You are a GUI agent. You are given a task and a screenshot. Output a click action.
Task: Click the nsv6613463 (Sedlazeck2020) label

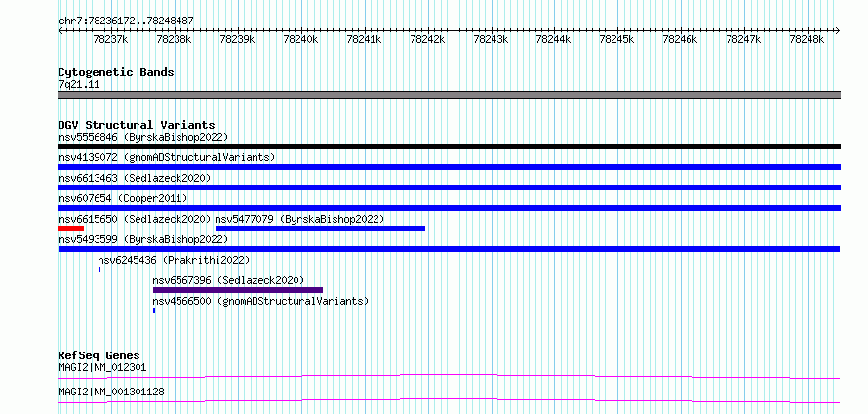click(x=135, y=178)
